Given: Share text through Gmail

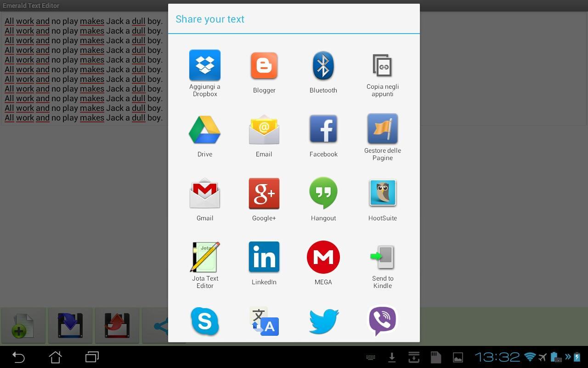Looking at the screenshot, I should tap(205, 201).
